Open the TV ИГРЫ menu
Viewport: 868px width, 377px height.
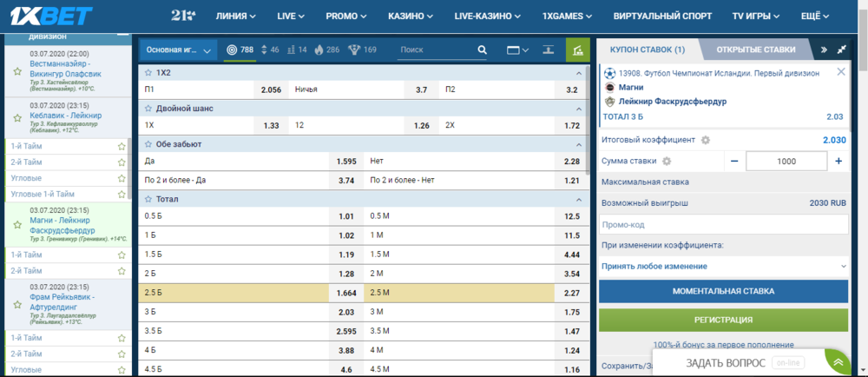[756, 16]
